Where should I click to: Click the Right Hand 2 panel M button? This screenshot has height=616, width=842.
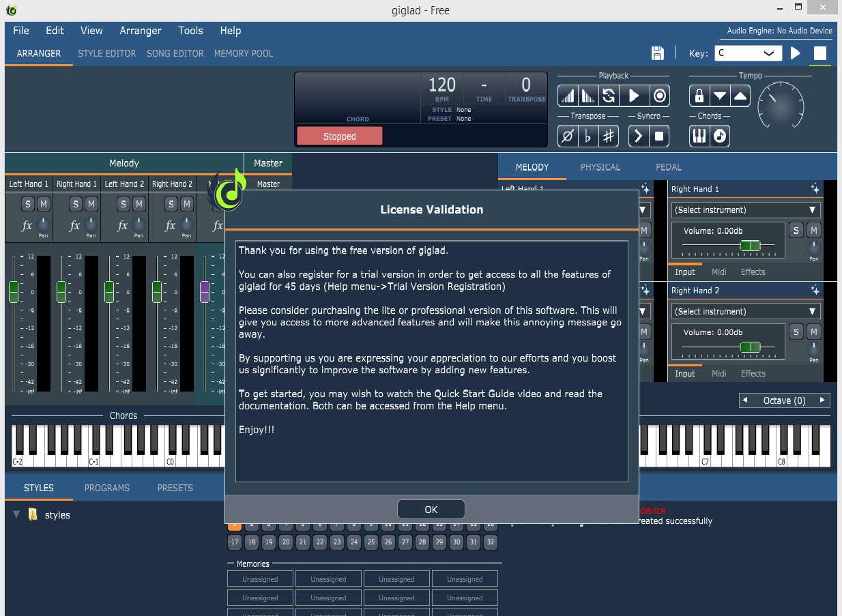click(813, 332)
